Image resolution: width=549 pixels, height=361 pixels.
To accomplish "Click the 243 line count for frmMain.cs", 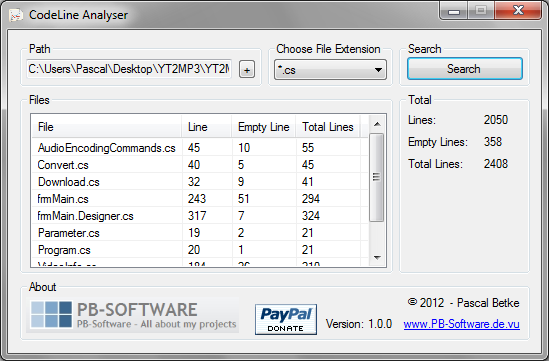I will click(197, 199).
